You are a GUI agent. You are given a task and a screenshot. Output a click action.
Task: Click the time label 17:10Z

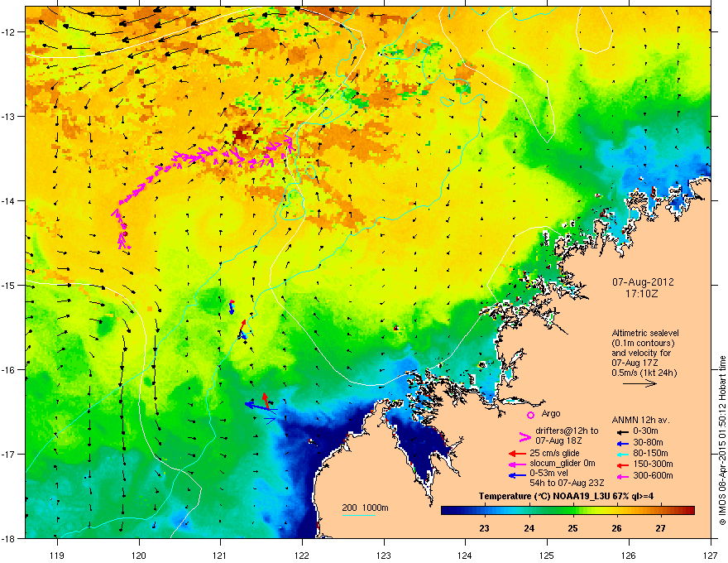642,294
